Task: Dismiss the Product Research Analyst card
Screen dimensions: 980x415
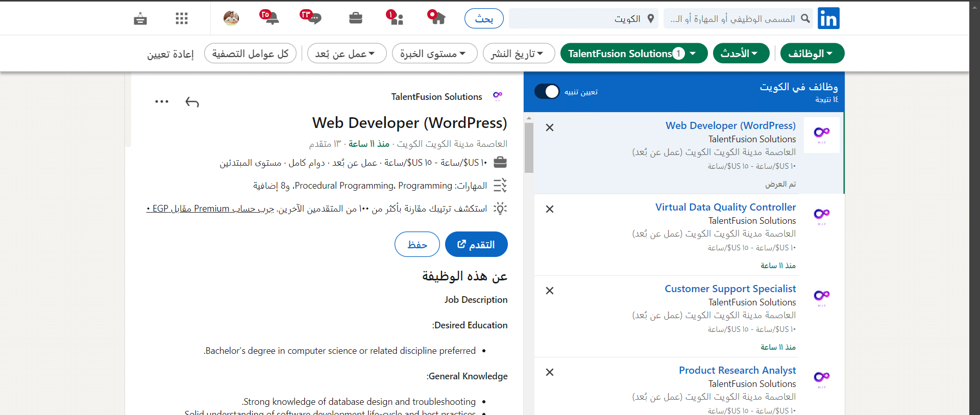Action: coord(550,372)
